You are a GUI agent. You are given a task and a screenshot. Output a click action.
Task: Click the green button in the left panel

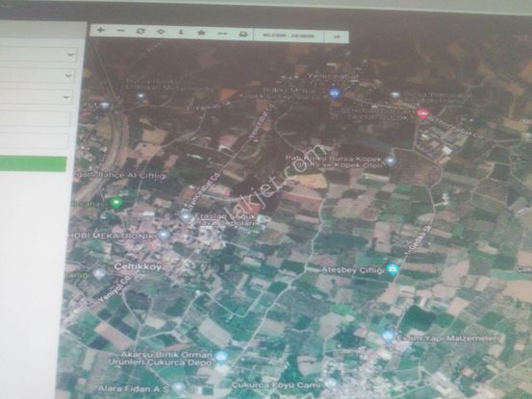[x=33, y=164]
